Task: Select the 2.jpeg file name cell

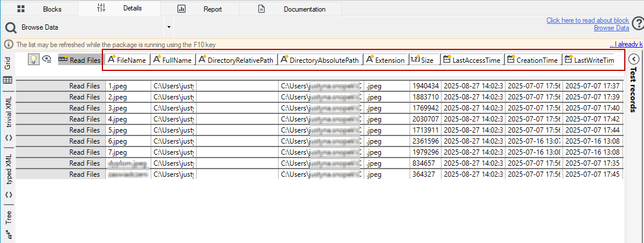Action: click(128, 97)
